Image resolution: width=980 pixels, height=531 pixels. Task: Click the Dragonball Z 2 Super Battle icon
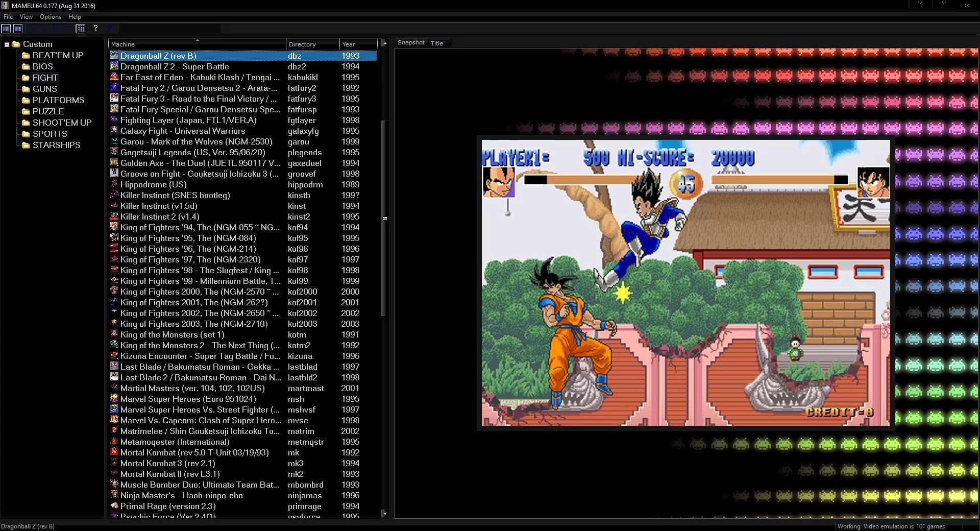(x=114, y=66)
